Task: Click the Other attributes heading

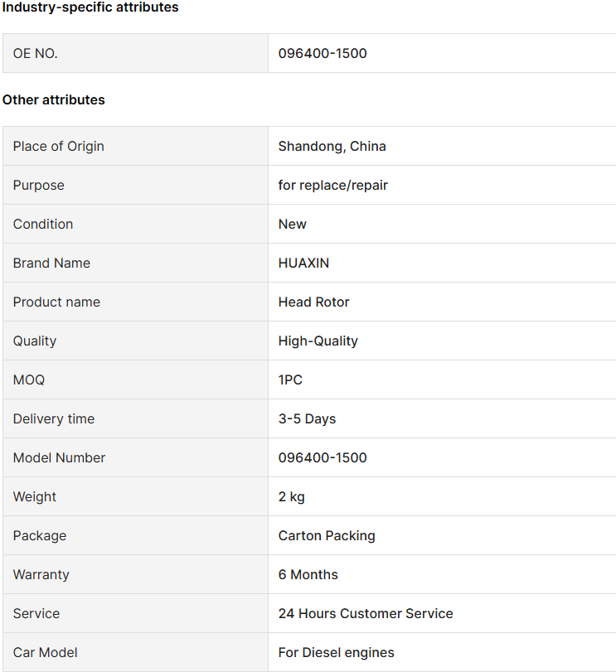Action: point(54,100)
